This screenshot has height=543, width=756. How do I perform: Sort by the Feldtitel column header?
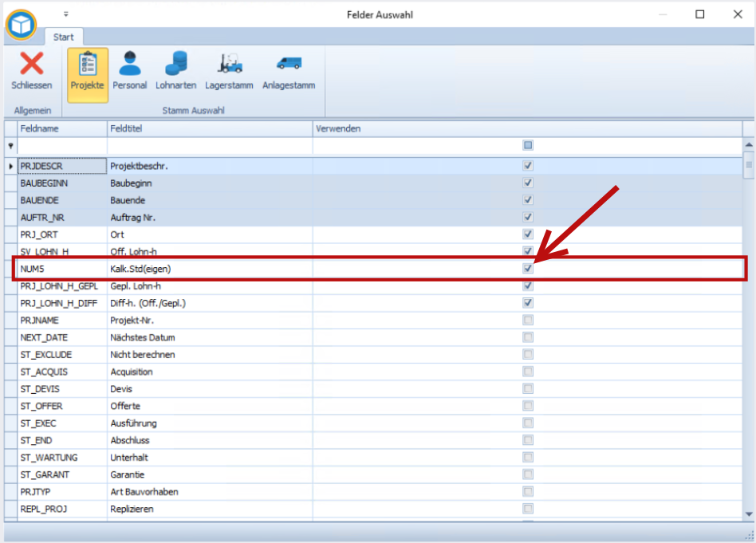pos(209,128)
